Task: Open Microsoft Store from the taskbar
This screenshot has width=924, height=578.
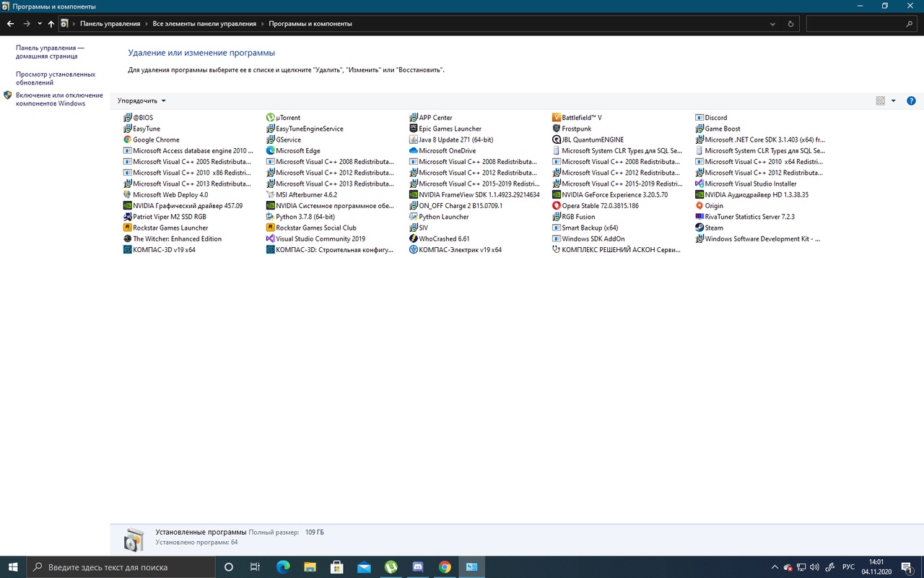Action: tap(336, 567)
